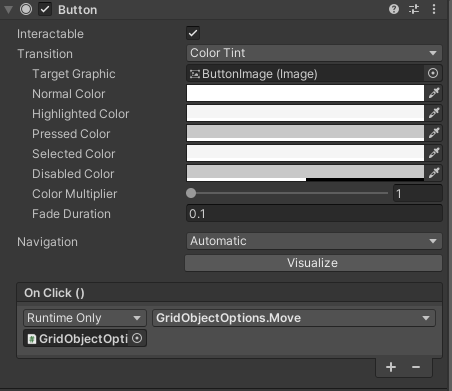Open the Navigation Automatic dropdown
The height and width of the screenshot is (391, 452).
(314, 241)
